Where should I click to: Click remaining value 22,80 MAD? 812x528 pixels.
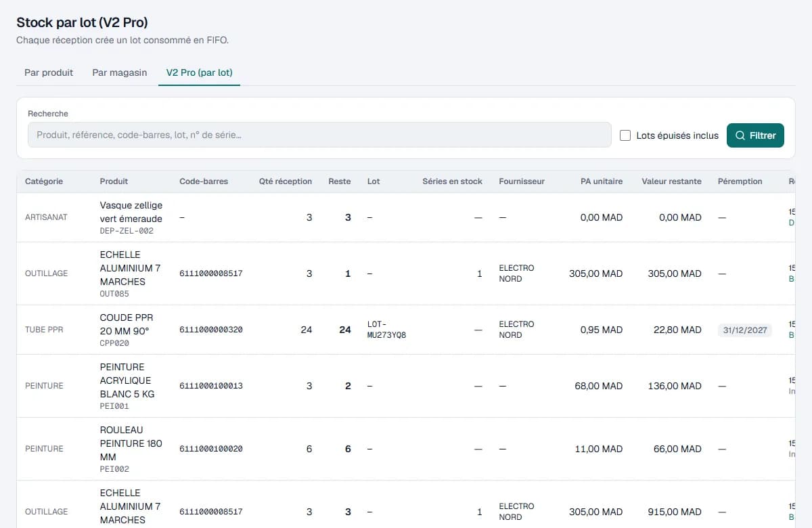677,330
